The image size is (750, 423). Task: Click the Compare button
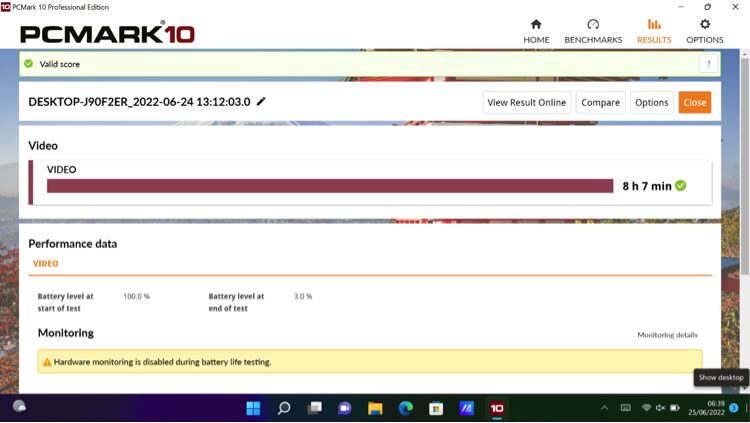pyautogui.click(x=600, y=102)
